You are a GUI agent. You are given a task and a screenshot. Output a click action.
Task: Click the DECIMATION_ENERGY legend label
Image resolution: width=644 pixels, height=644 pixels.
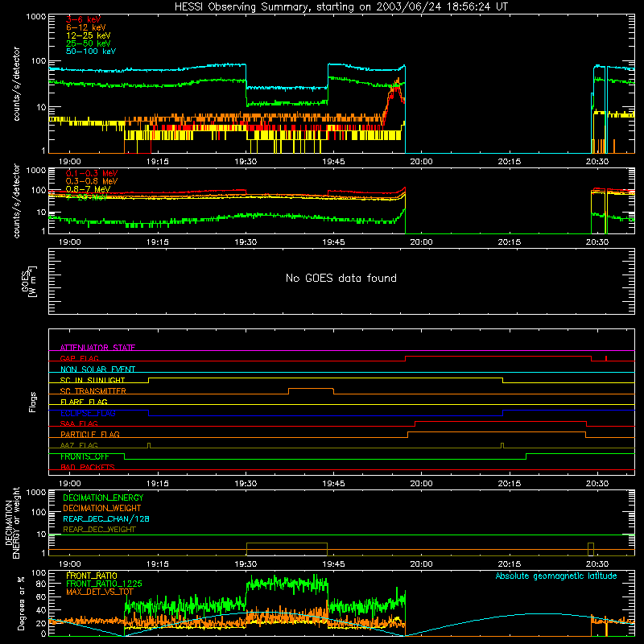click(103, 497)
